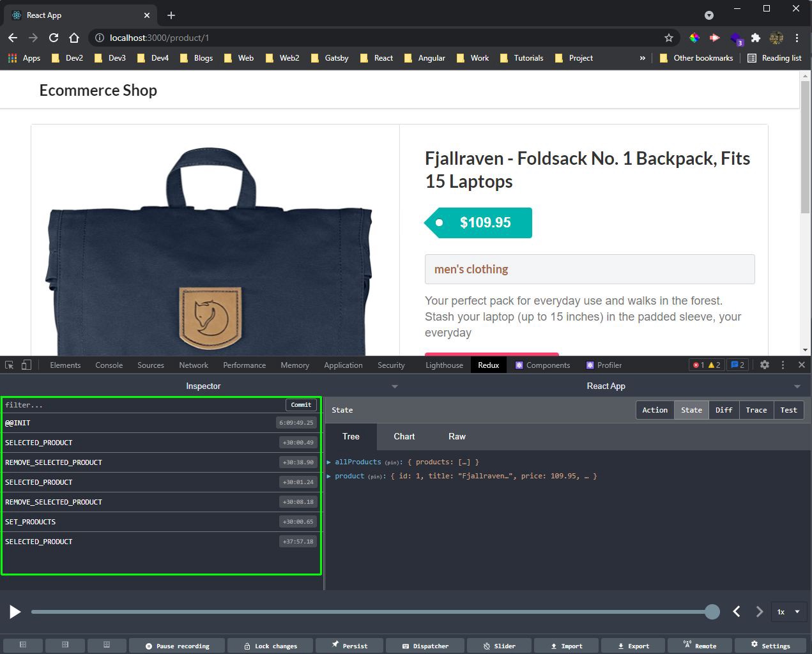Reload the page with refresh icon
Image resolution: width=812 pixels, height=654 pixels.
pos(54,38)
